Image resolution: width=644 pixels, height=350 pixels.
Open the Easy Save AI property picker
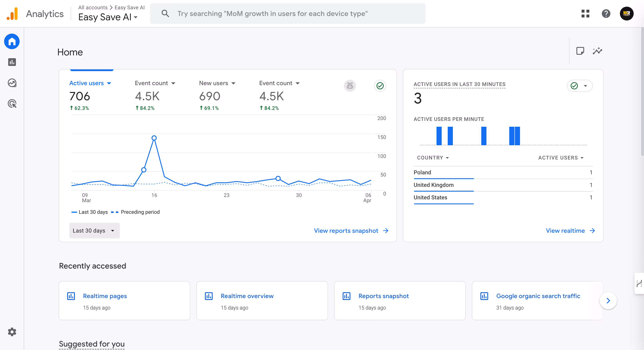pyautogui.click(x=108, y=17)
